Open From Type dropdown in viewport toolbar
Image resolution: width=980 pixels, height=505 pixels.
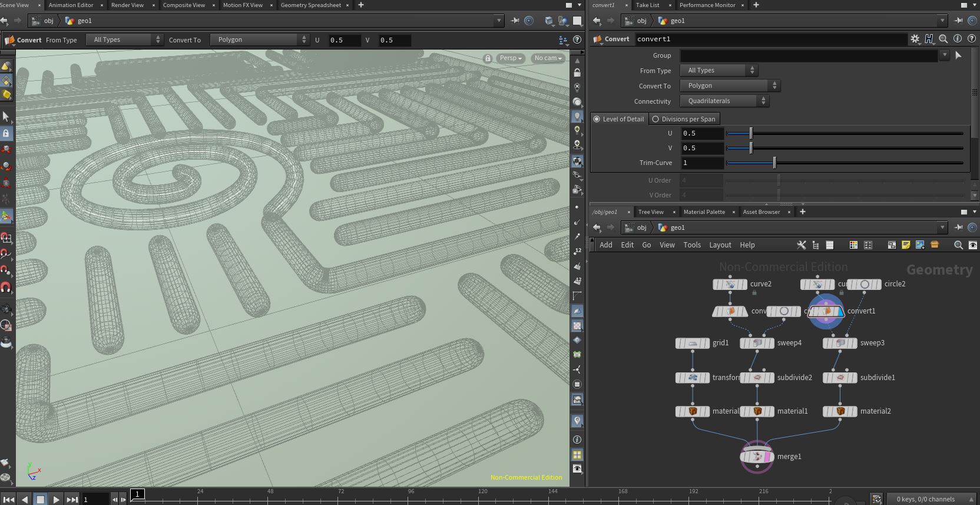pyautogui.click(x=124, y=40)
